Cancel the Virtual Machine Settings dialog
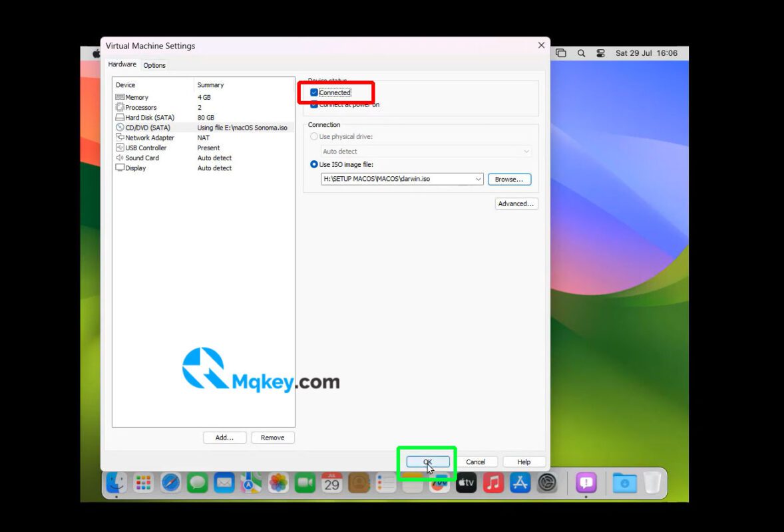 pos(475,462)
